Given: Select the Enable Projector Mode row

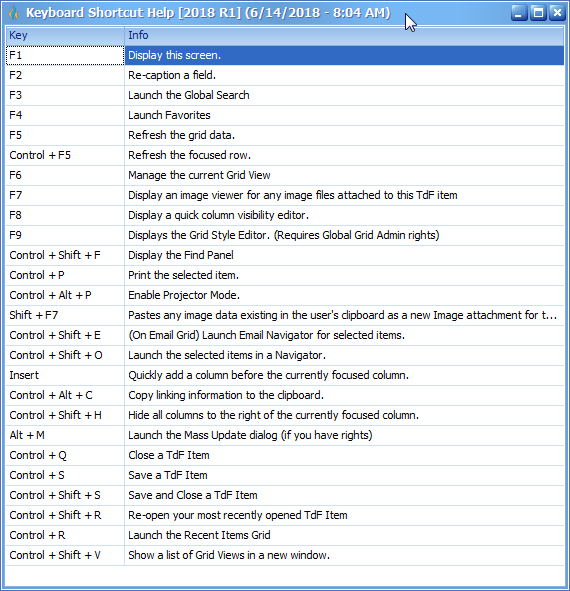Looking at the screenshot, I should pos(285,295).
